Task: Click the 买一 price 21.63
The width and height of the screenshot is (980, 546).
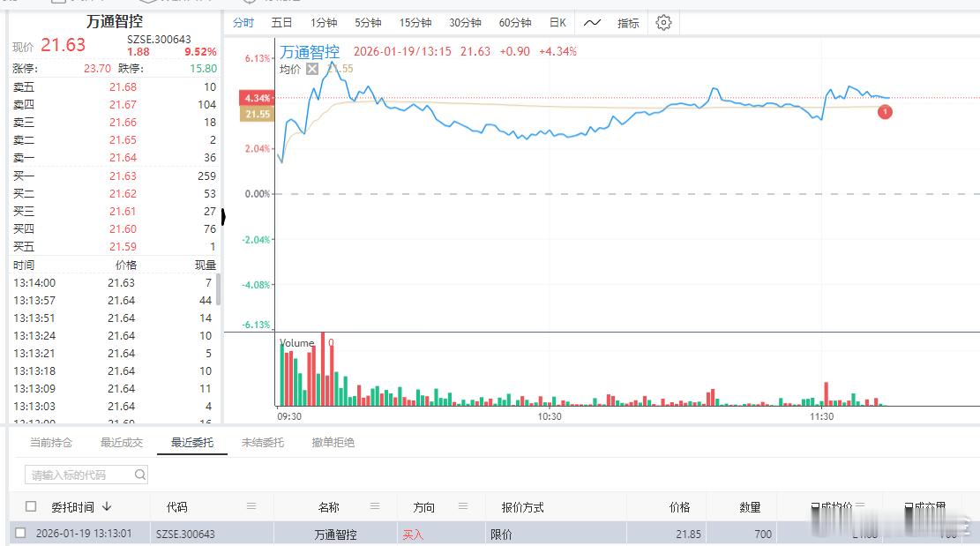Action: (123, 176)
